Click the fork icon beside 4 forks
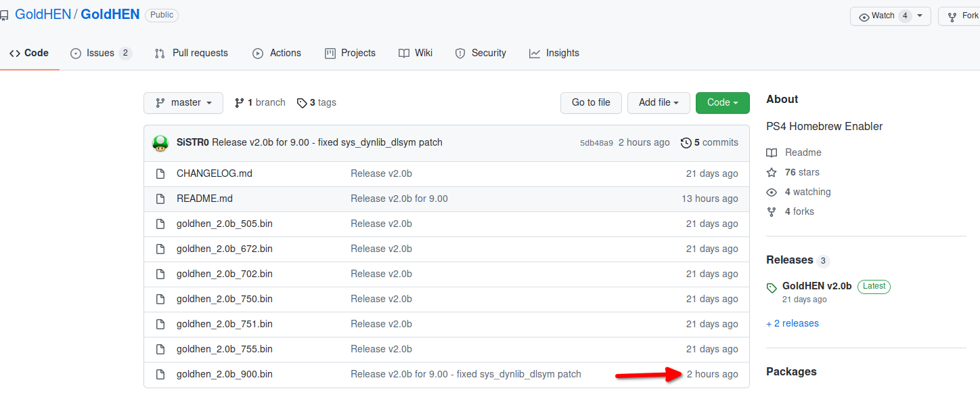 pos(772,211)
